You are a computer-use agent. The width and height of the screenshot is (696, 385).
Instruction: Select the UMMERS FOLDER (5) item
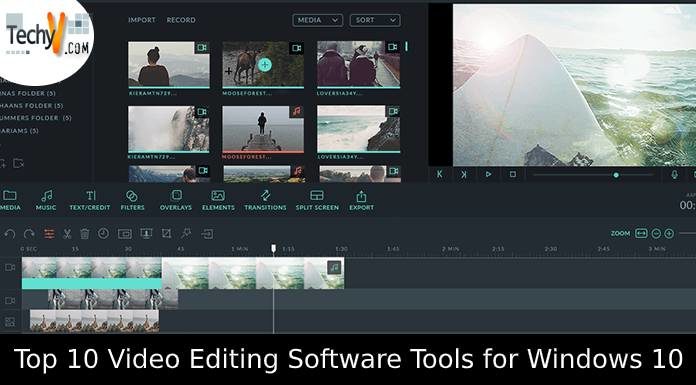coord(36,118)
